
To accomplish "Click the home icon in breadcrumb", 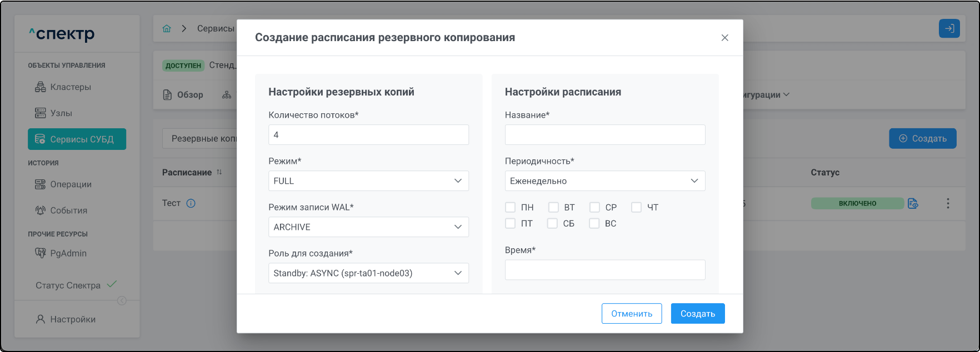I will click(167, 28).
